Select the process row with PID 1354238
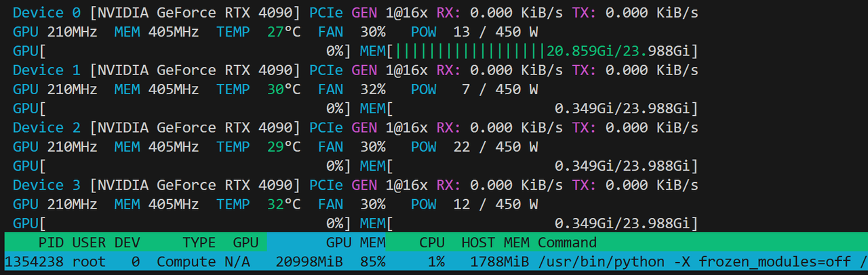 [434, 261]
